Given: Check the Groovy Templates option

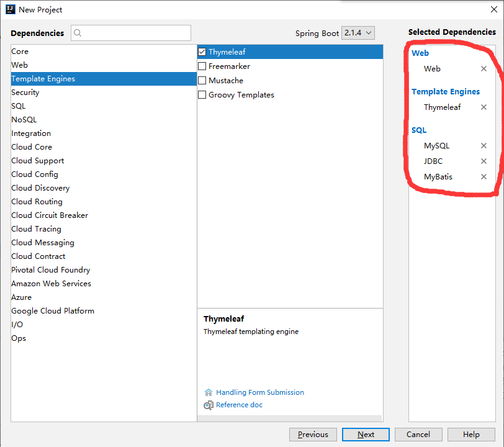Looking at the screenshot, I should [202, 95].
